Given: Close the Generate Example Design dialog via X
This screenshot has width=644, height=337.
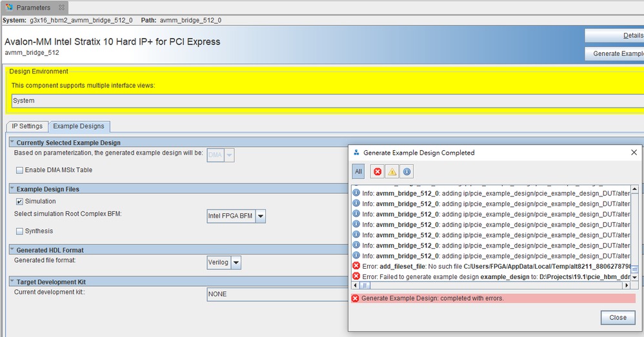Looking at the screenshot, I should point(634,153).
